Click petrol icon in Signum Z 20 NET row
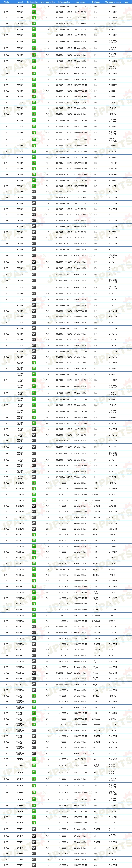This screenshot has width=132, height=868. [34, 494]
